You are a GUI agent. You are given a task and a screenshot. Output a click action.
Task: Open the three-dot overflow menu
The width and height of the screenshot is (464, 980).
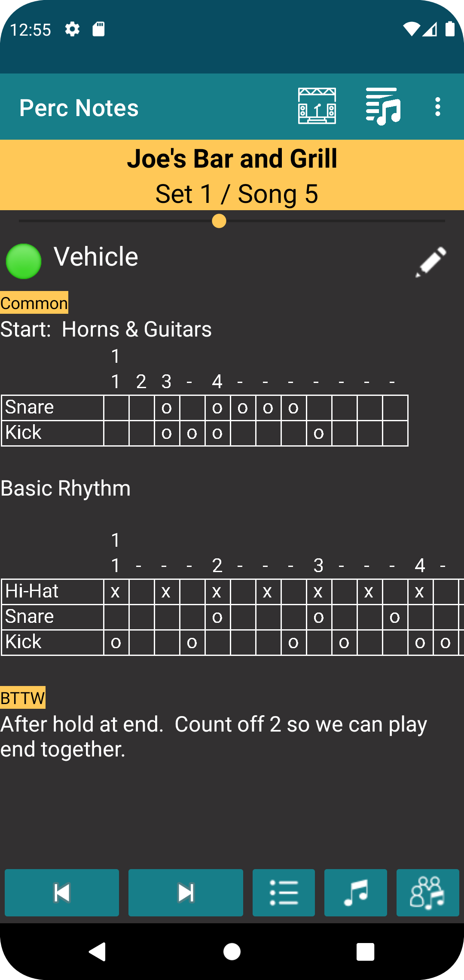[x=437, y=107]
